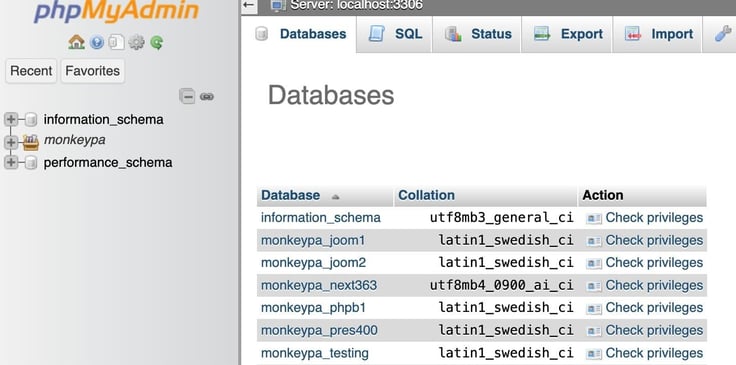Open information_schema link in databases table
Image resolution: width=736 pixels, height=365 pixels.
[x=321, y=218]
